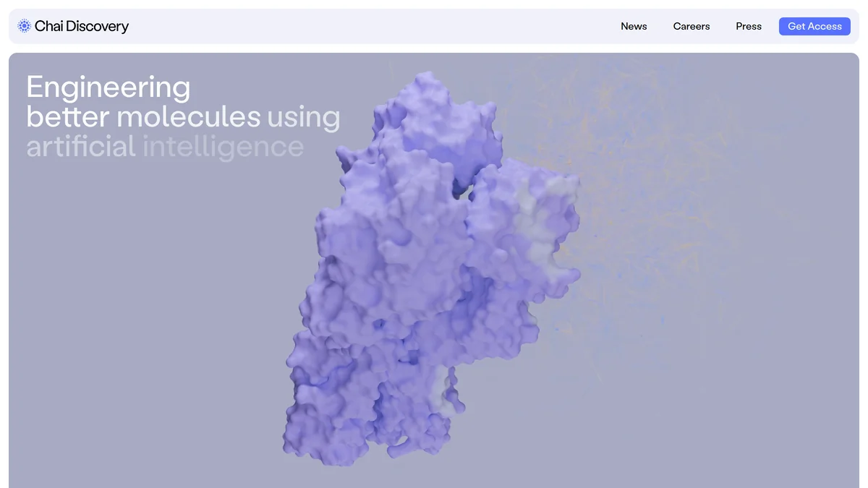Click the Get Access button

click(814, 26)
